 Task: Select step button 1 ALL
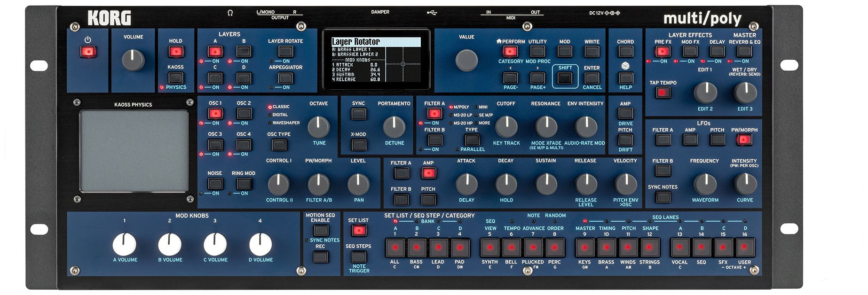(x=395, y=247)
